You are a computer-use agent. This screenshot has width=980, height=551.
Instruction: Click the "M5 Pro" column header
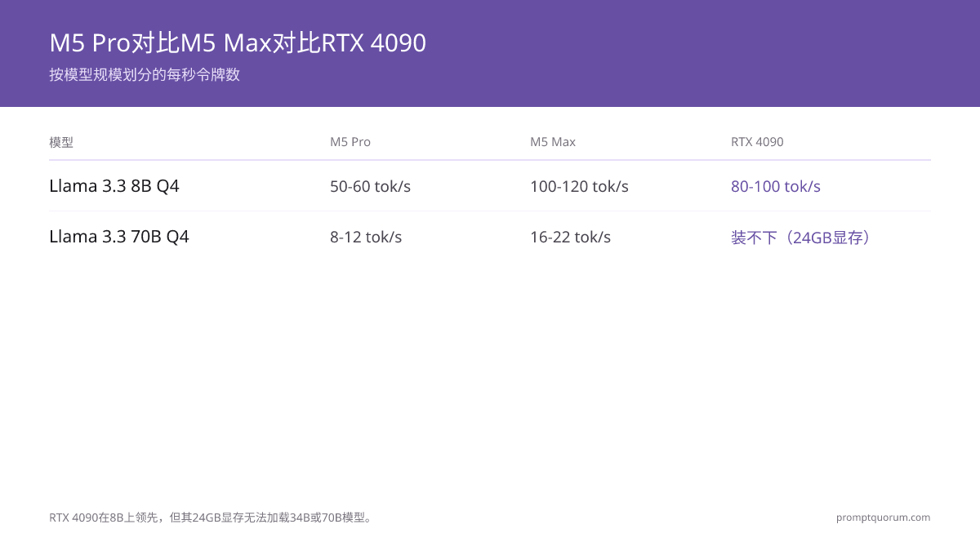[350, 142]
